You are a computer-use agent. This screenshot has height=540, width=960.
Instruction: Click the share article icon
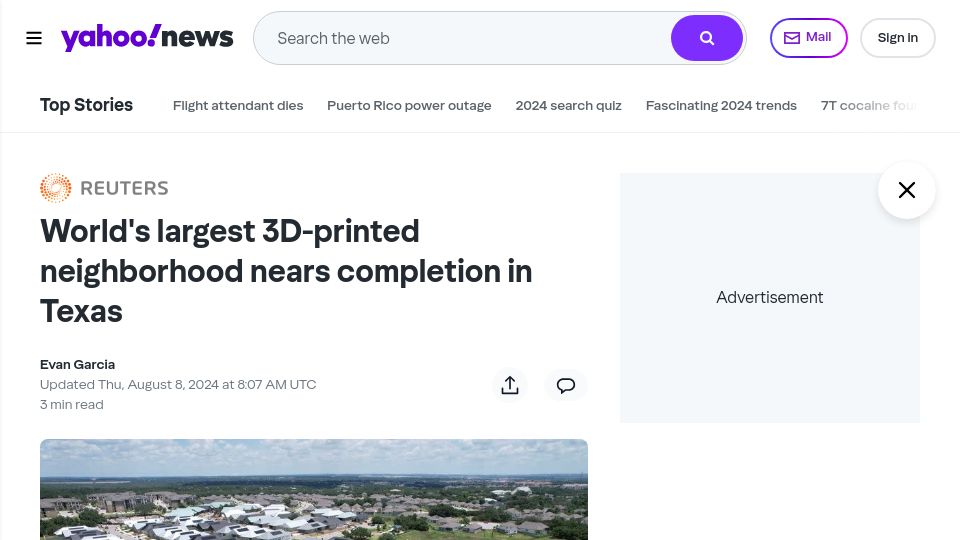(x=509, y=385)
